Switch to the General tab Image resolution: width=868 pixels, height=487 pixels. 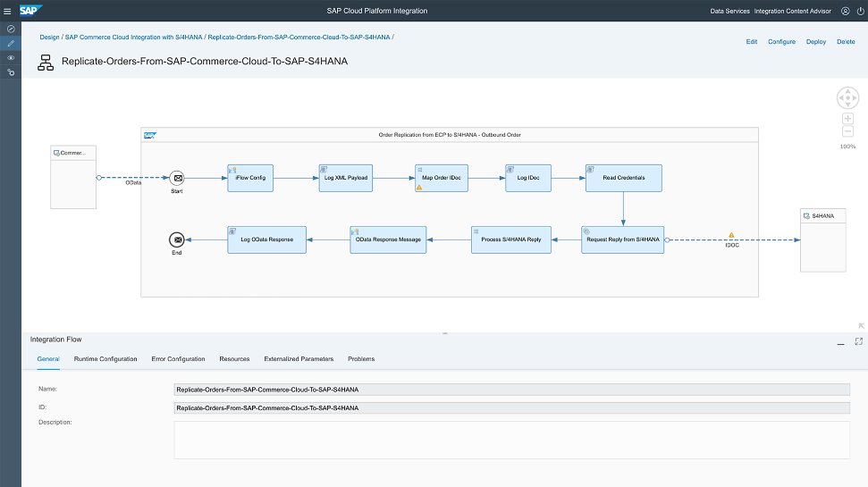48,359
